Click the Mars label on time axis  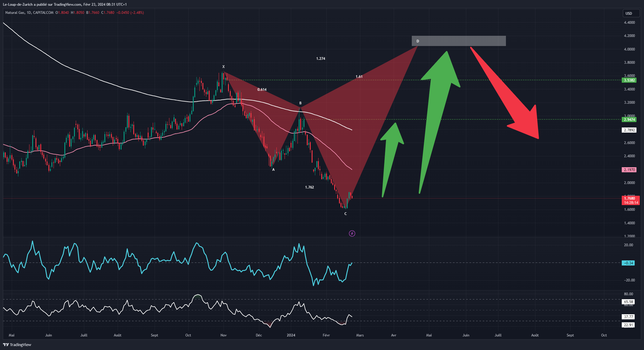point(360,335)
